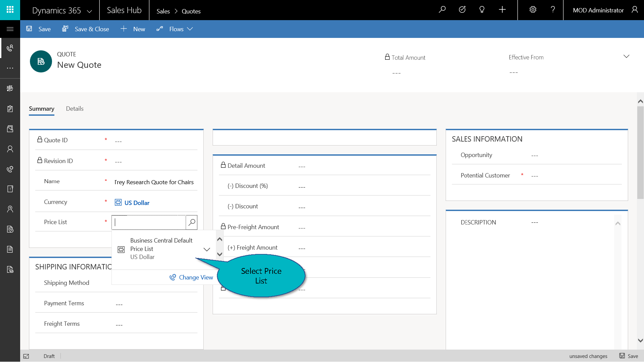Expand the header chevron near Effective From

click(626, 56)
